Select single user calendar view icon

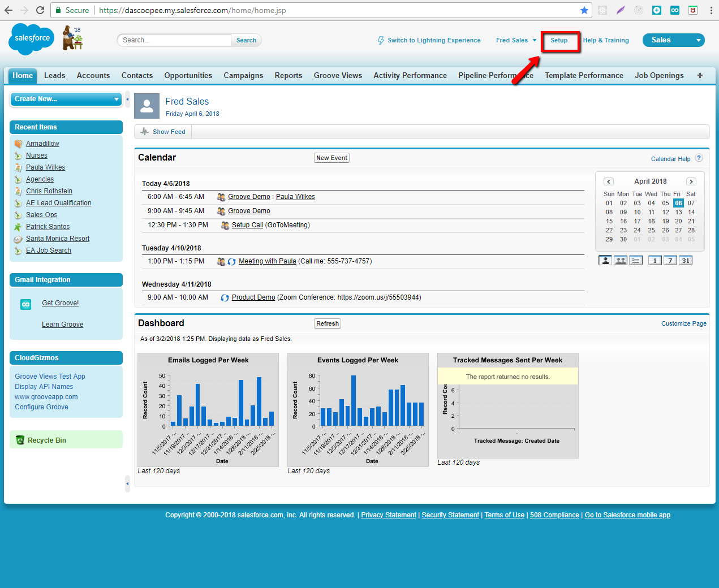[605, 260]
